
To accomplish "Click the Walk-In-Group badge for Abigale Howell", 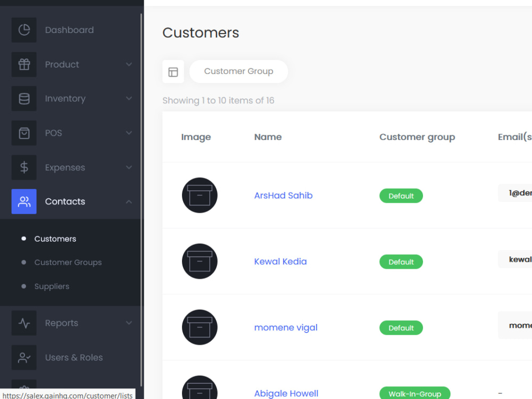I will pos(415,394).
